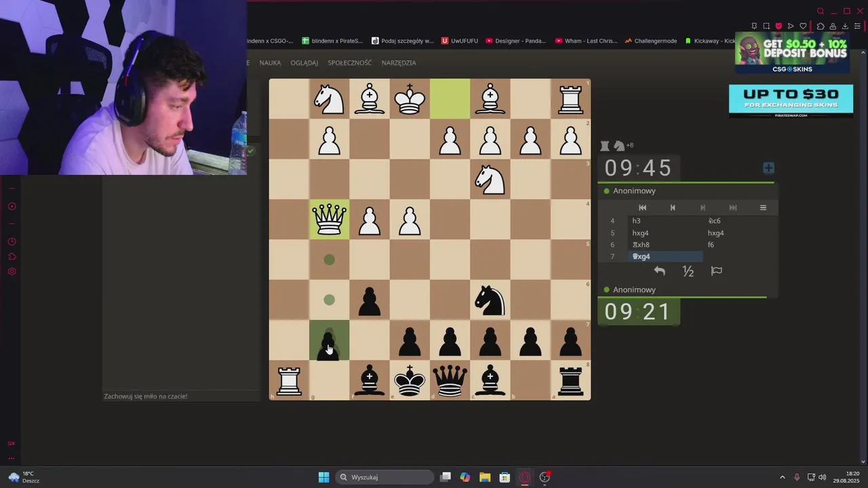Viewport: 868px width, 488px height.
Task: Open the hamburger menu in move list bar
Action: point(763,207)
